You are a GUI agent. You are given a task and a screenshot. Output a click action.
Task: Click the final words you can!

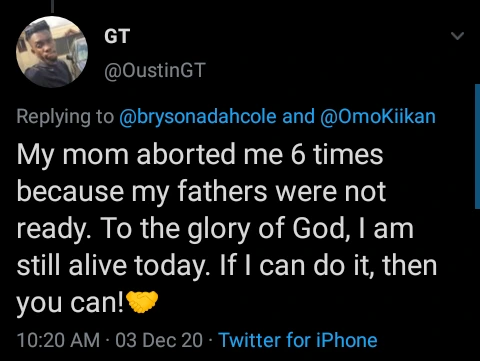click(70, 303)
